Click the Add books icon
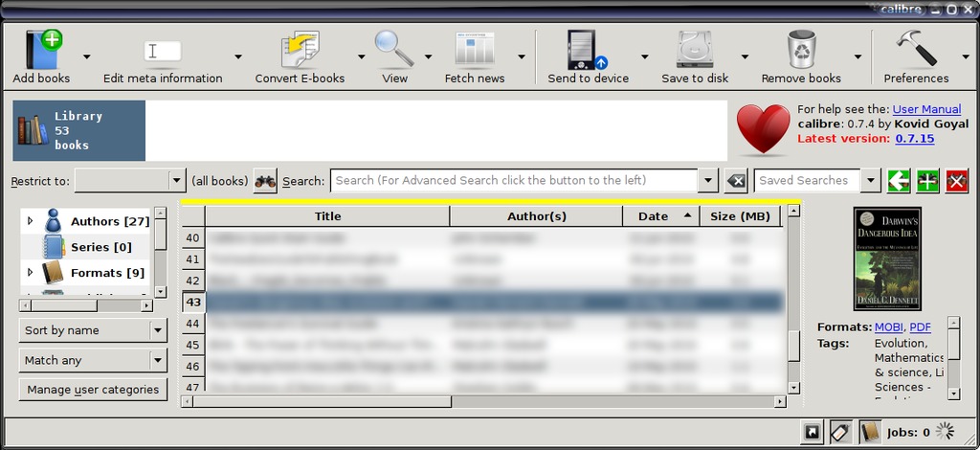This screenshot has width=980, height=450. click(41, 49)
